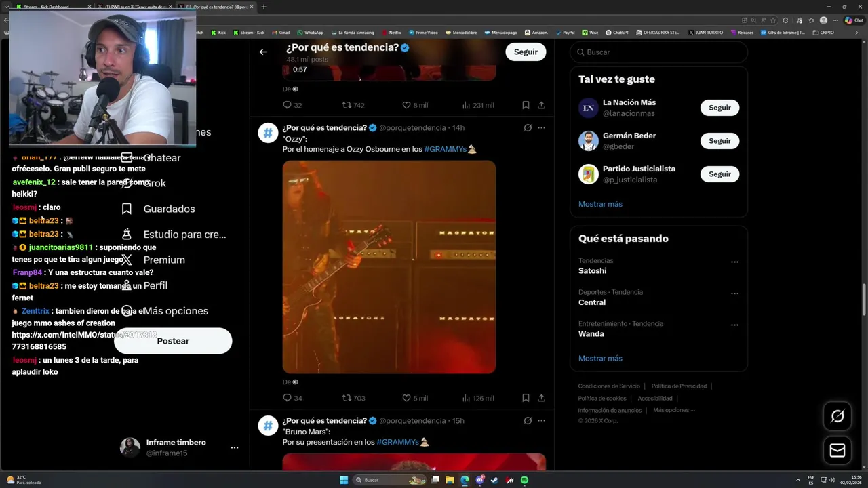Open File Explorer from the taskbar
Image resolution: width=868 pixels, height=488 pixels.
[450, 480]
